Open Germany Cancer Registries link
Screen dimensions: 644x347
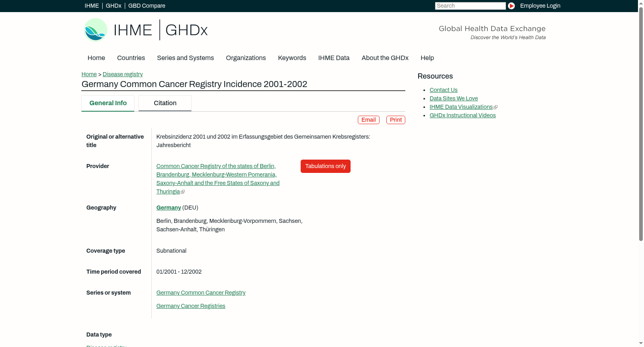click(x=191, y=306)
